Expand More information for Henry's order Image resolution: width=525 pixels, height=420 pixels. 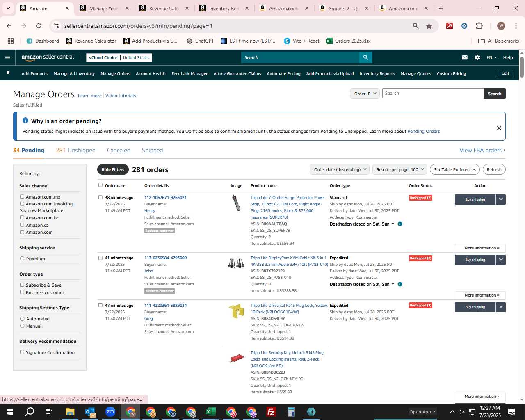[480, 248]
